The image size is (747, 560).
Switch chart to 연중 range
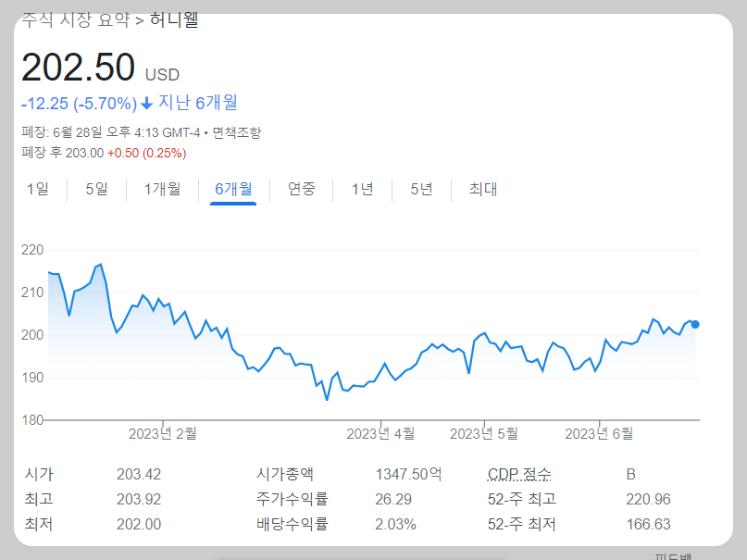tap(302, 189)
